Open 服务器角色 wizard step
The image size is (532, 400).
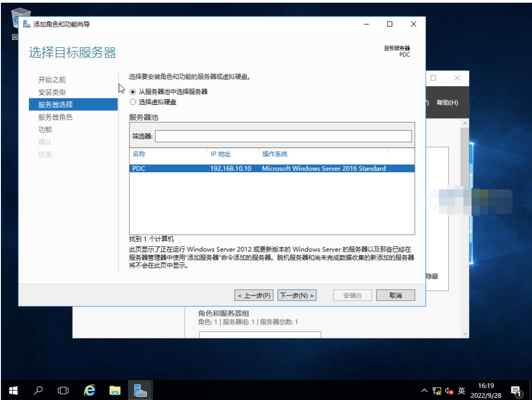point(55,117)
